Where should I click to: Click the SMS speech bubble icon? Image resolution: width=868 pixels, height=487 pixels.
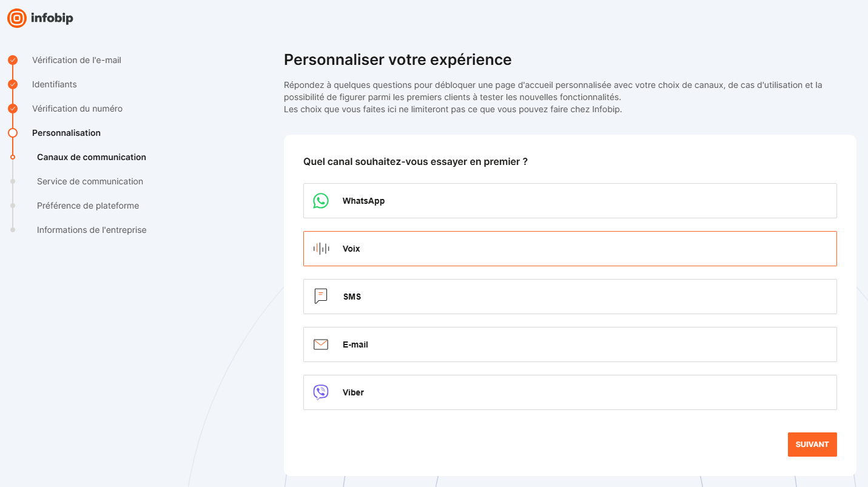tap(321, 297)
